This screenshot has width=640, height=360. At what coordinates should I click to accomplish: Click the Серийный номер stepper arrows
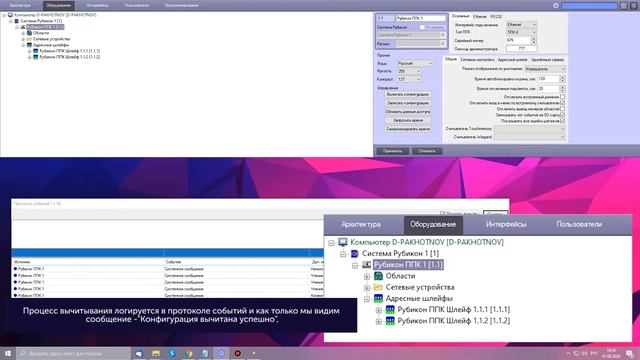coord(533,40)
